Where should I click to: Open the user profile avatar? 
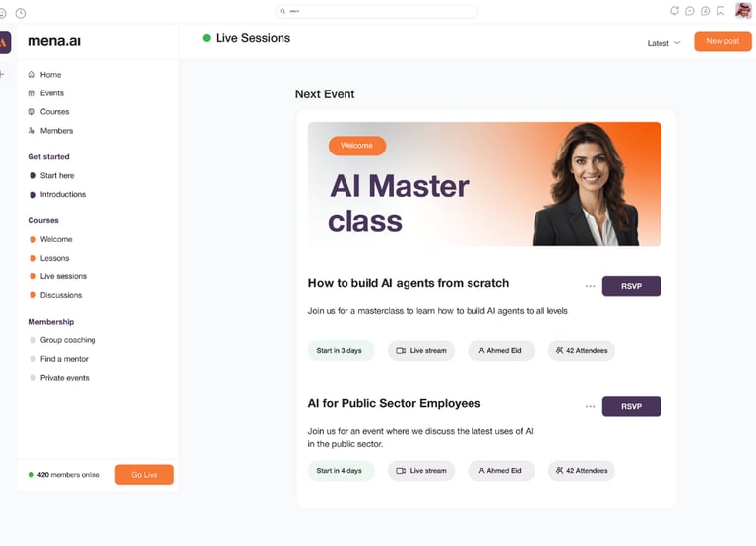(743, 10)
